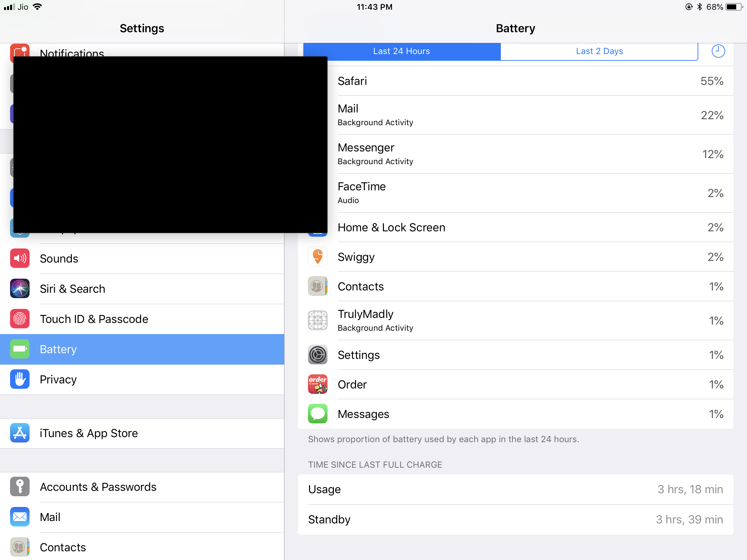This screenshot has height=560, width=747.
Task: Tap the Messenger 12% value
Action: (713, 154)
